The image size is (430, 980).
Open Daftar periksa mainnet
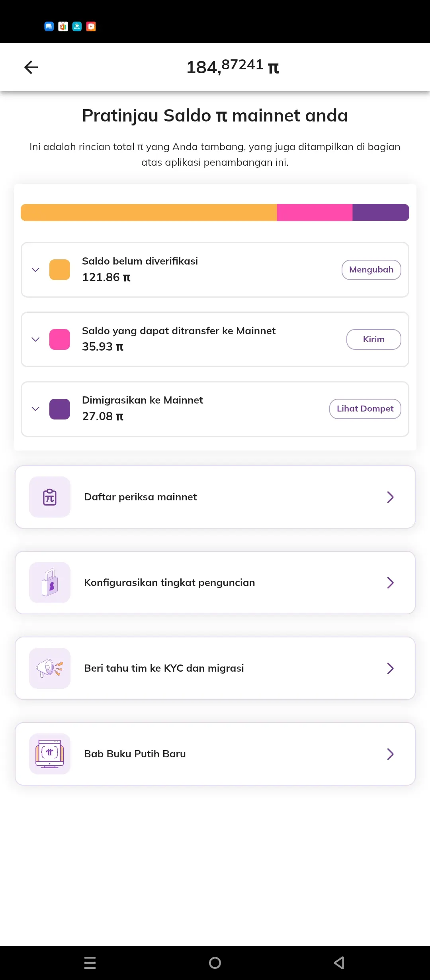coord(215,497)
